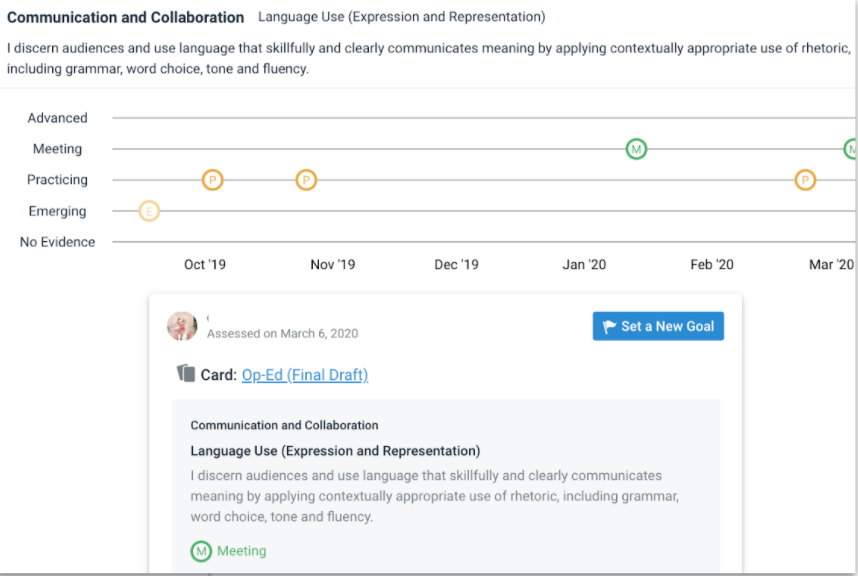The width and height of the screenshot is (858, 576).
Task: Click the Practicing marker in late Feb '20
Action: pos(805,180)
